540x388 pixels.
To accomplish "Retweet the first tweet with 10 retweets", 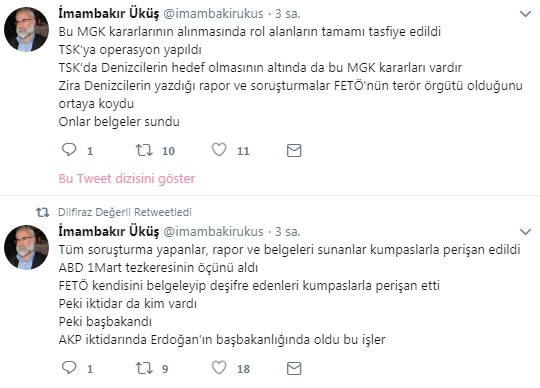I will tap(144, 150).
